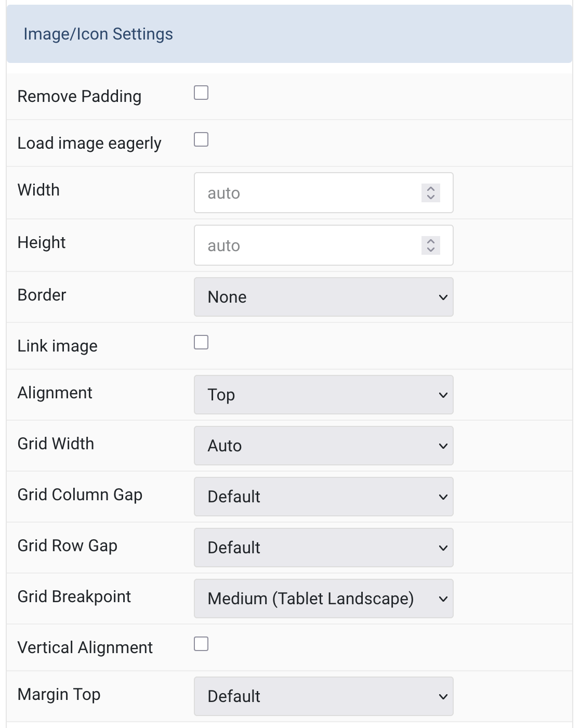Open the Grid Column Gap dropdown

[x=323, y=497]
